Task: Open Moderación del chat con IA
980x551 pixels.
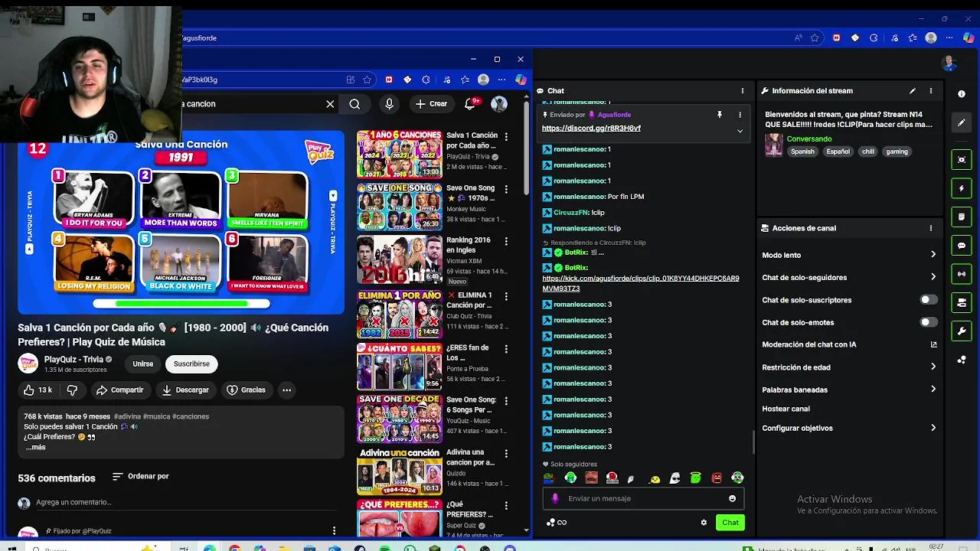Action: 850,344
